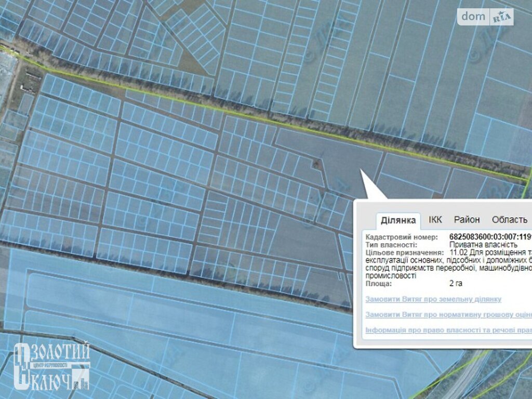This screenshot has height=399, width=532.
Task: Select the Ділянка tab
Action: tap(398, 220)
